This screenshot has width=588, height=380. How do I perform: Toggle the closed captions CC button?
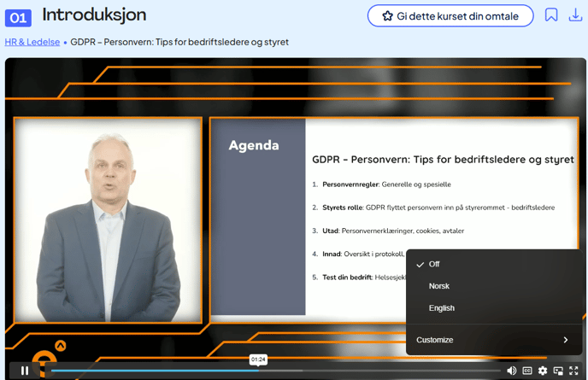click(x=527, y=371)
